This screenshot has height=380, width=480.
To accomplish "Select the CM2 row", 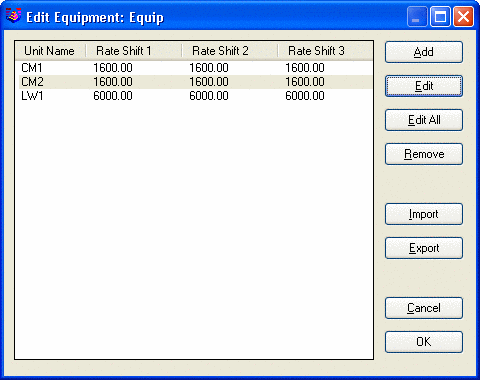I will pos(194,82).
